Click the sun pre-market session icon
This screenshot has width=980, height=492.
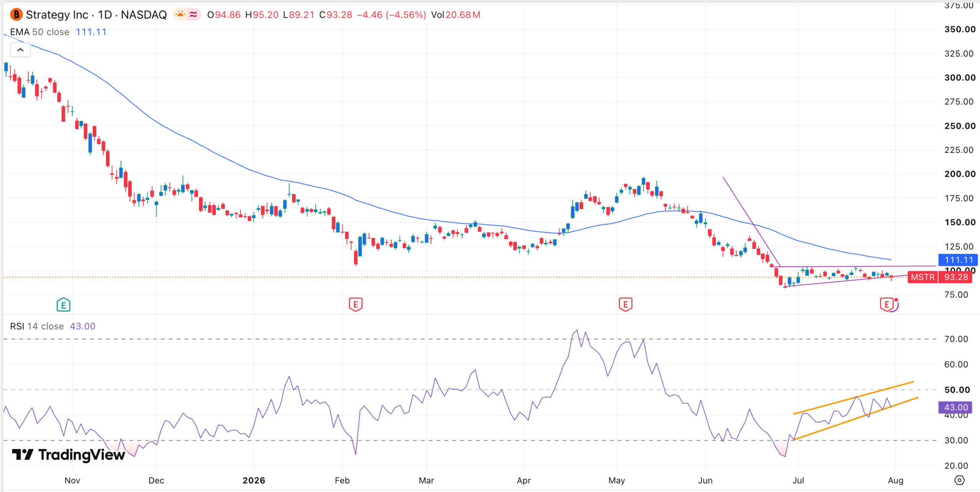tap(180, 15)
